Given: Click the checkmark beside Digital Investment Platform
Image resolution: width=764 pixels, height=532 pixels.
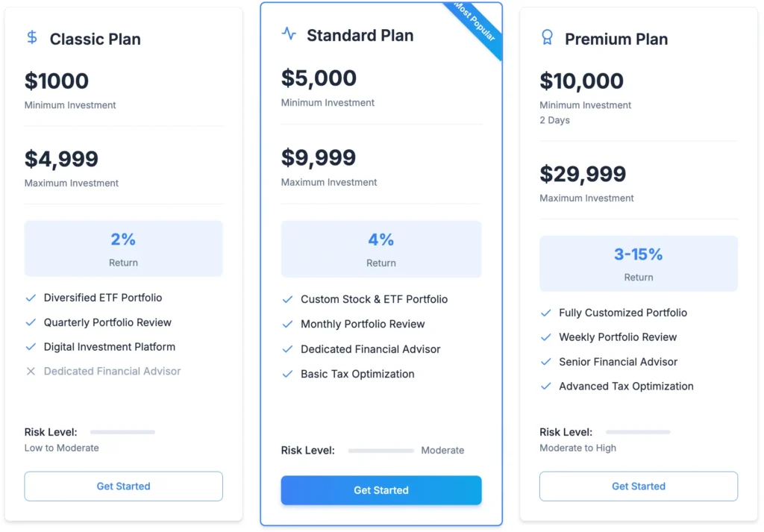Looking at the screenshot, I should pos(31,347).
